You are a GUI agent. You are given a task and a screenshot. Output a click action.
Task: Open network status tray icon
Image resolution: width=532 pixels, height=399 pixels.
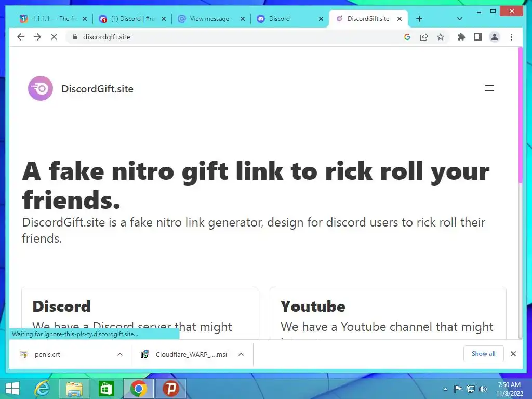471,389
